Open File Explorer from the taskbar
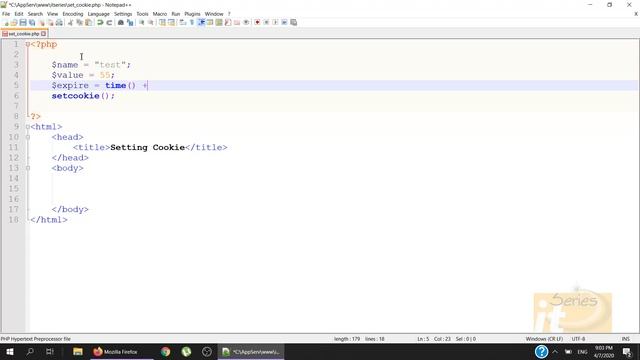Image resolution: width=640 pixels, height=360 pixels. [78, 351]
